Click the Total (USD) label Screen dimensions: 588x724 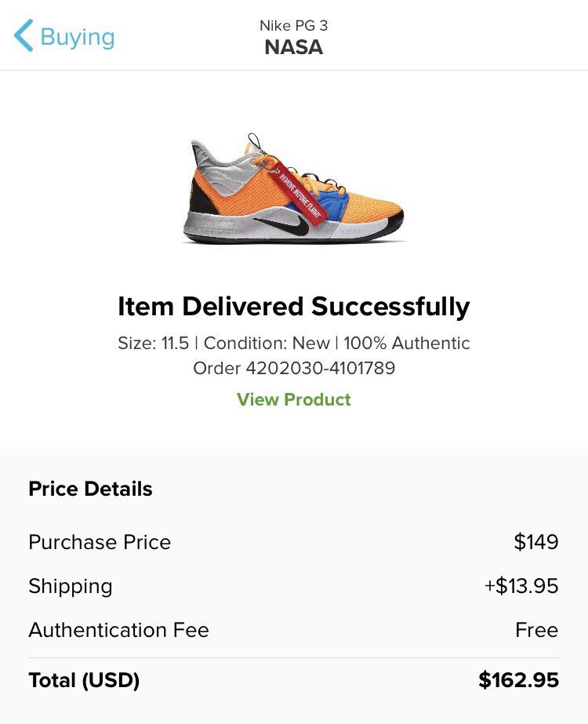[x=84, y=680]
